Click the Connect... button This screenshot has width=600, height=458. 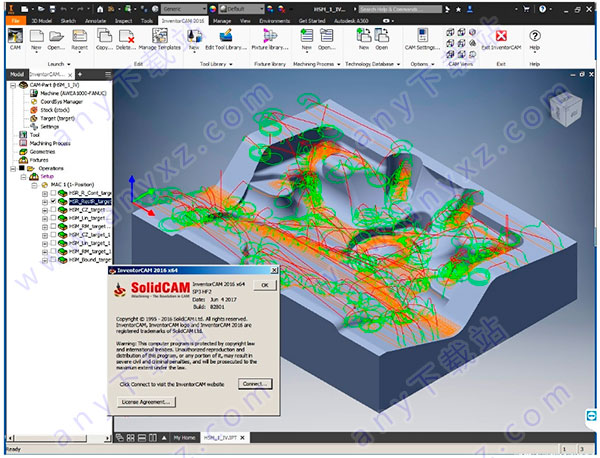[255, 384]
